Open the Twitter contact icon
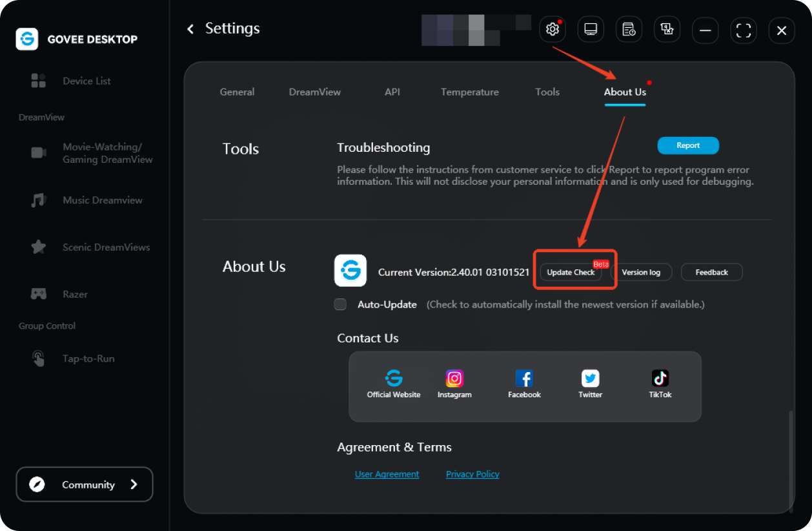Viewport: 812px width, 531px height. 590,379
